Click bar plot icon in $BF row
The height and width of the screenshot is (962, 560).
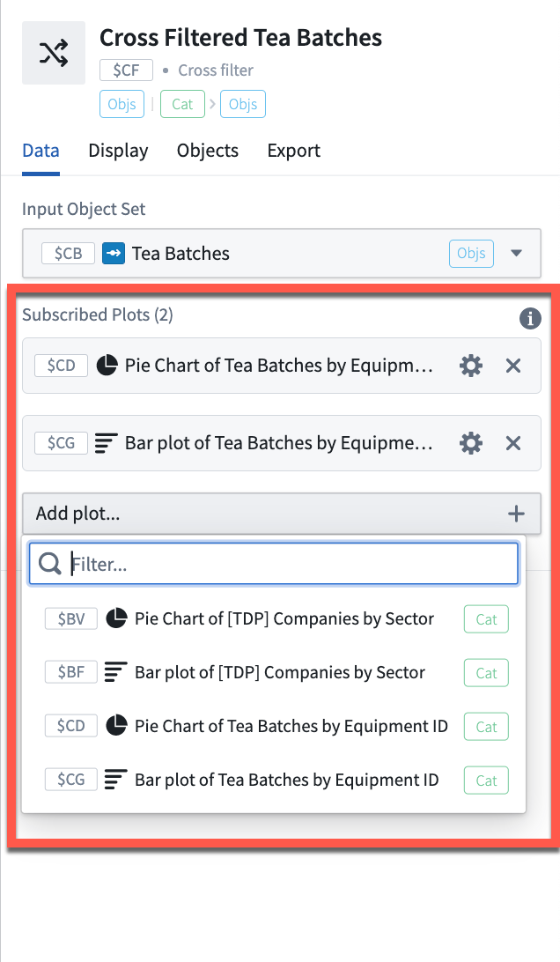tap(116, 672)
